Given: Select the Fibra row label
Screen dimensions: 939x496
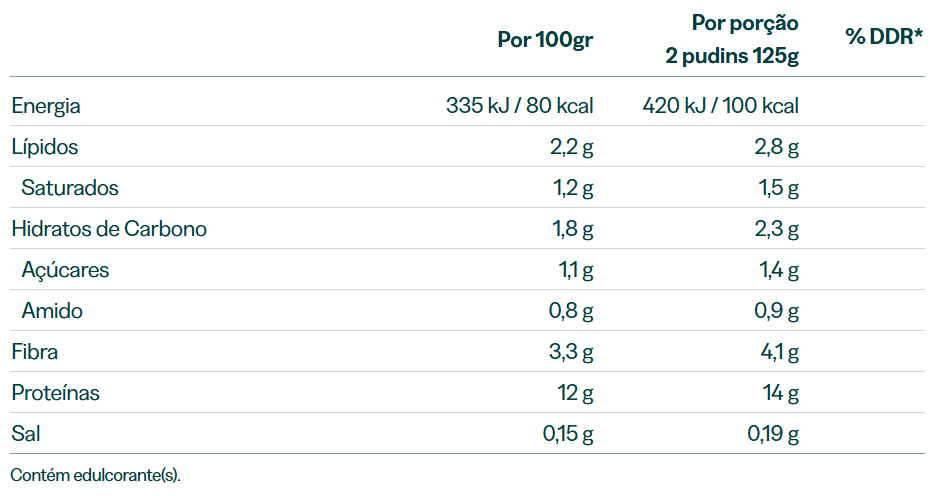Looking at the screenshot, I should (35, 352).
